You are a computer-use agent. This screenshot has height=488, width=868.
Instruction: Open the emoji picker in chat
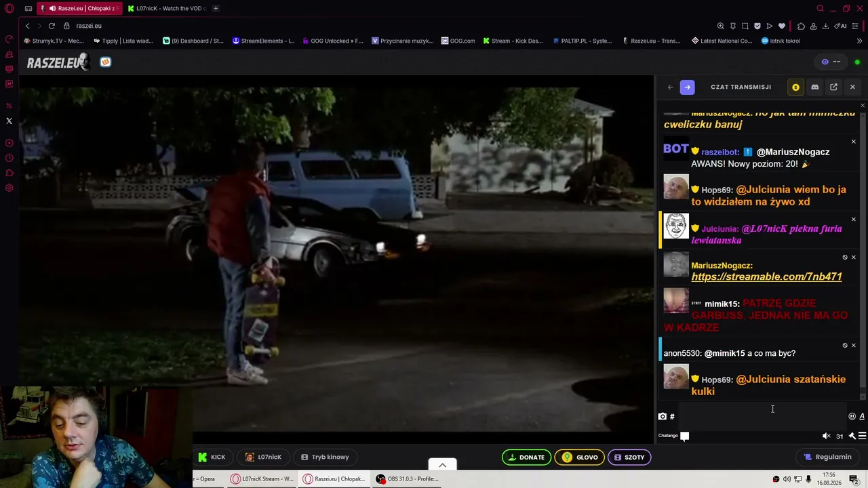852,416
